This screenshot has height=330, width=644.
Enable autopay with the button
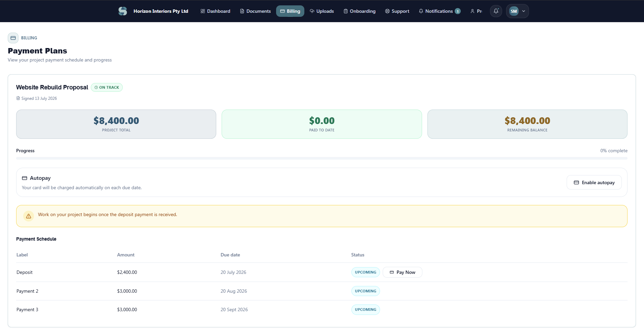coord(594,182)
